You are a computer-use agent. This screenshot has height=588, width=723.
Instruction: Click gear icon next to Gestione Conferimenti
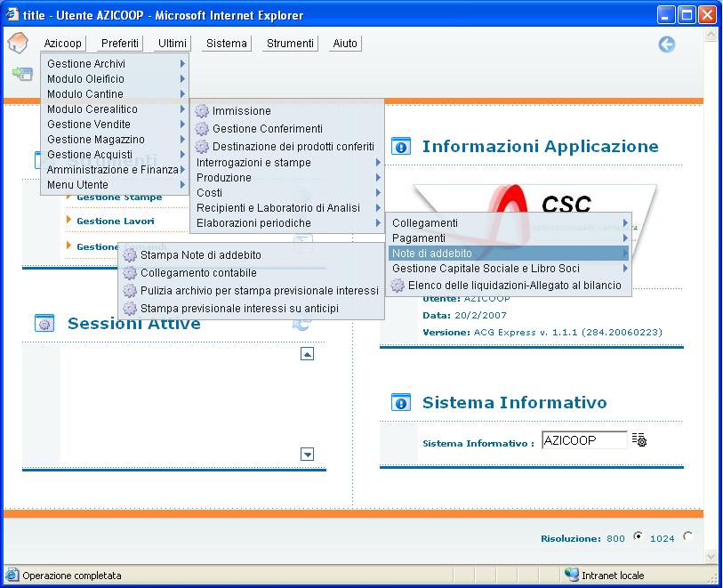pos(202,129)
